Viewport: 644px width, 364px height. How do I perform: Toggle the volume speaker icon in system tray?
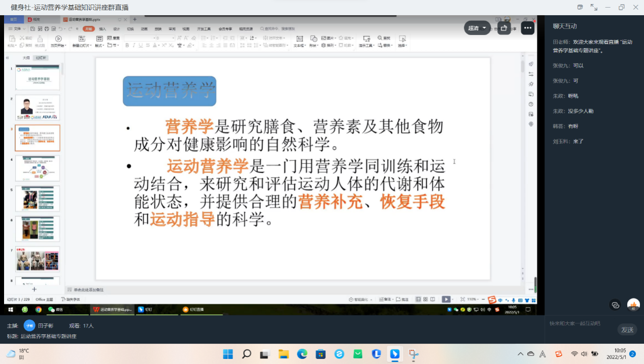584,354
